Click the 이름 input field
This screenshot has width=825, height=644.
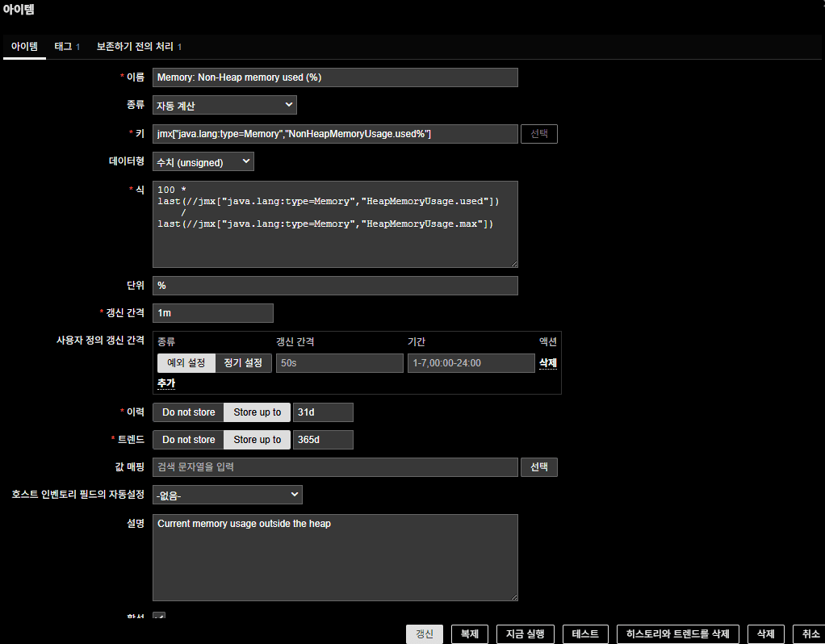tap(334, 77)
